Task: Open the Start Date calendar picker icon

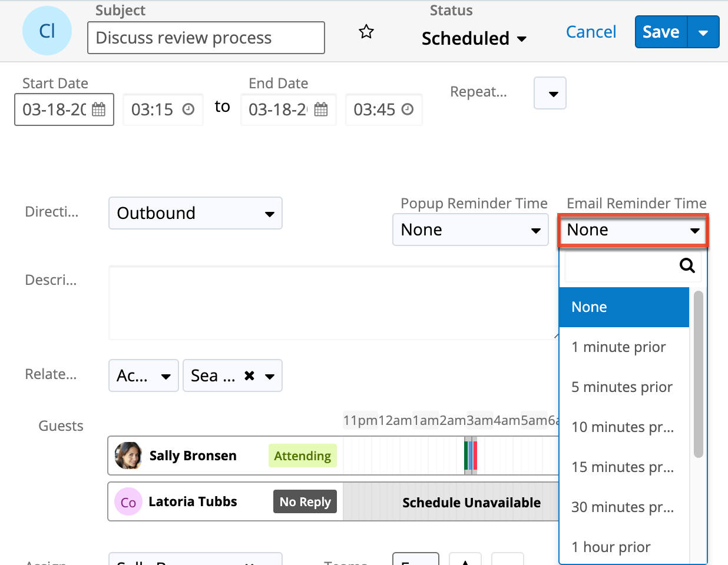Action: point(99,109)
